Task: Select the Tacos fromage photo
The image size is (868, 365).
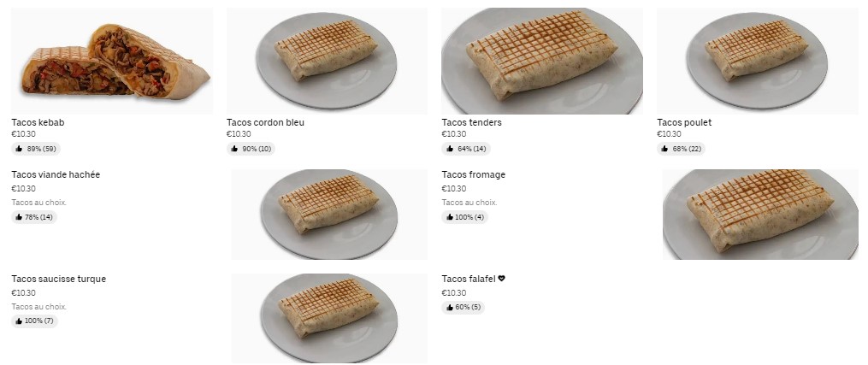Action: coord(760,214)
